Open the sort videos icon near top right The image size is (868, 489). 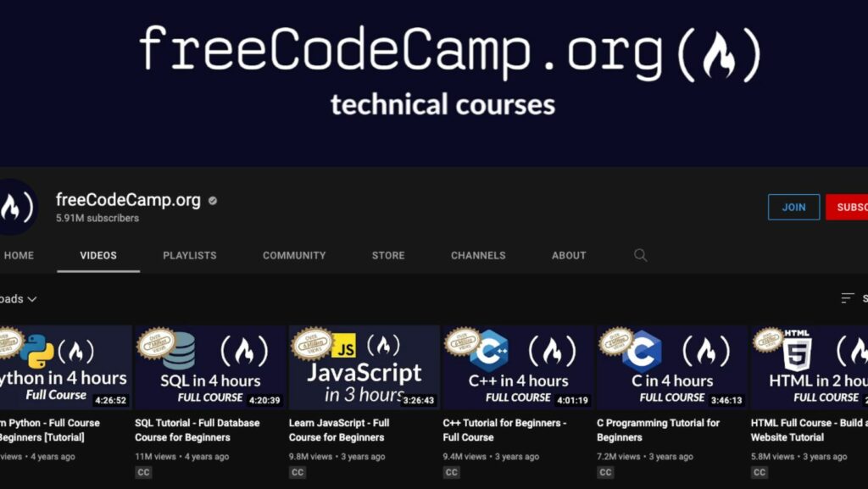(x=845, y=298)
